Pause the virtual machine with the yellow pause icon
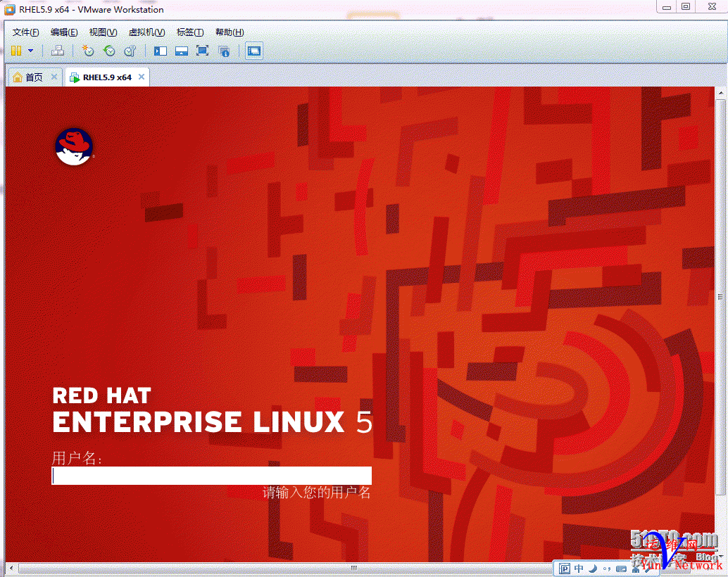The height and width of the screenshot is (577, 728). [x=16, y=51]
